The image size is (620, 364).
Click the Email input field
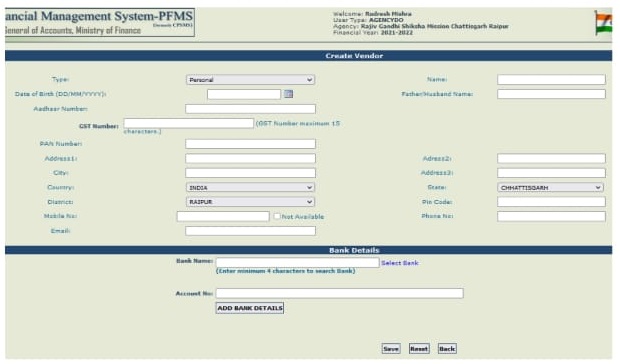coord(250,231)
